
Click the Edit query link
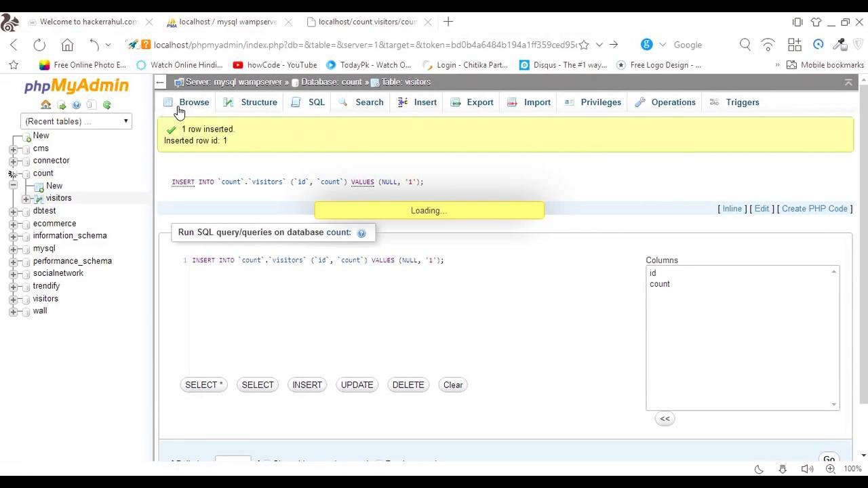coord(762,209)
